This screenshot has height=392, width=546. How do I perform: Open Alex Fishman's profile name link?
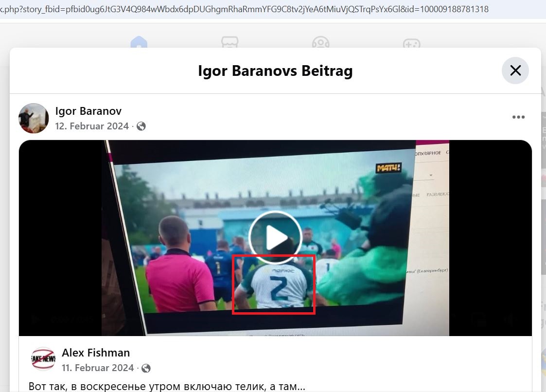coord(96,353)
